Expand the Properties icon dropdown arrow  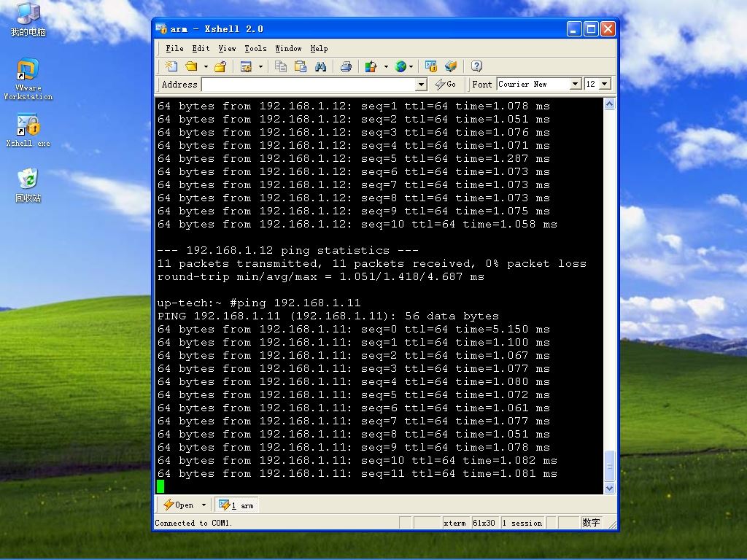point(260,66)
